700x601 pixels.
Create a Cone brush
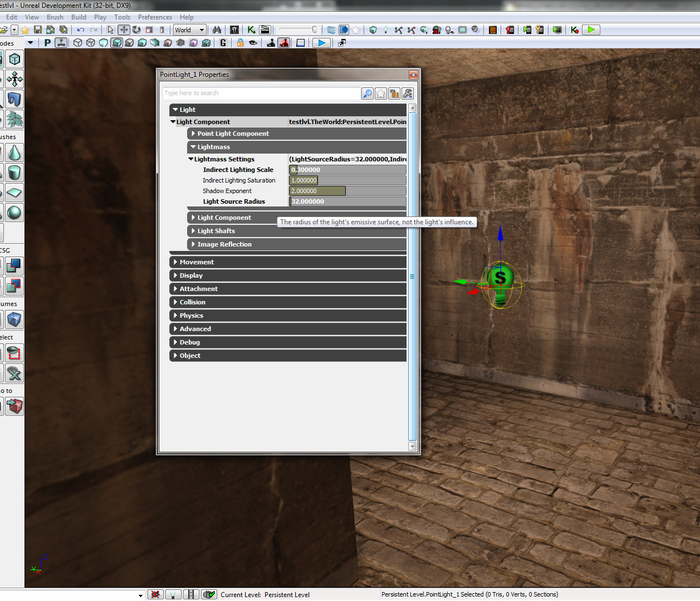14,152
